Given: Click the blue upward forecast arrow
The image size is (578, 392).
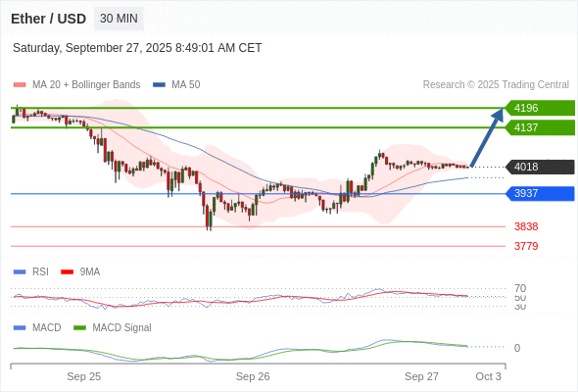Looking at the screenshot, I should [487, 137].
